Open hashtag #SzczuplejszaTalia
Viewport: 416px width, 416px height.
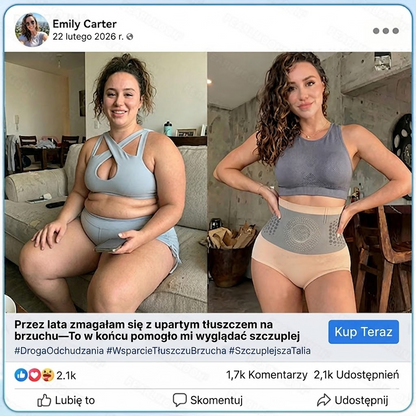pyautogui.click(x=270, y=351)
